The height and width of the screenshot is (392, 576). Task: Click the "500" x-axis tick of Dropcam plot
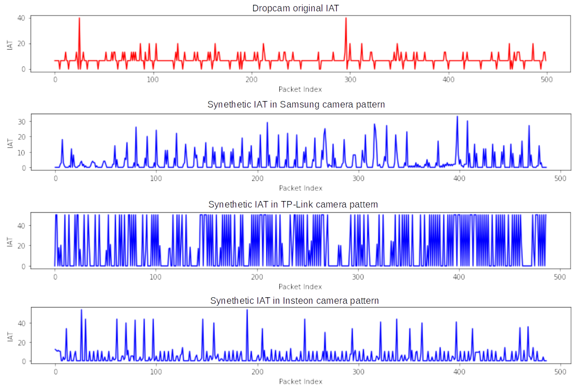click(x=547, y=80)
